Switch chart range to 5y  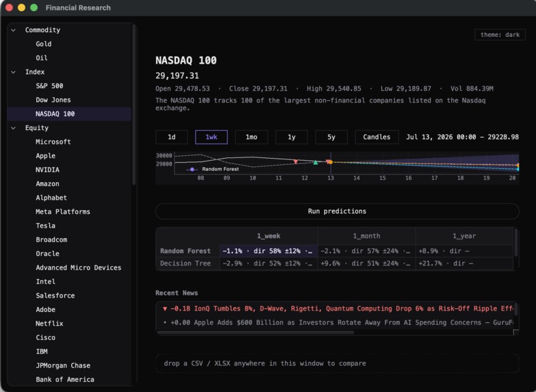pos(331,138)
